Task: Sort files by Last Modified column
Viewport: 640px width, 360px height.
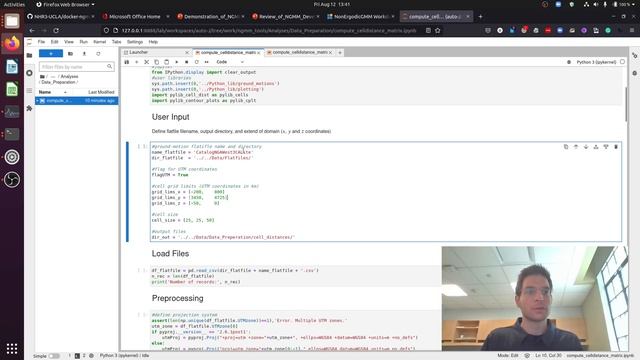Action: (101, 92)
